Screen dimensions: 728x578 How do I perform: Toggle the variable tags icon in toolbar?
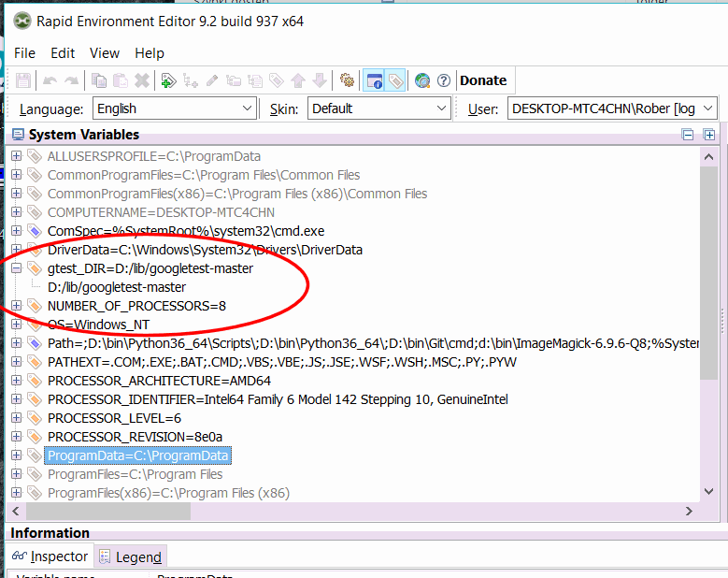[396, 80]
